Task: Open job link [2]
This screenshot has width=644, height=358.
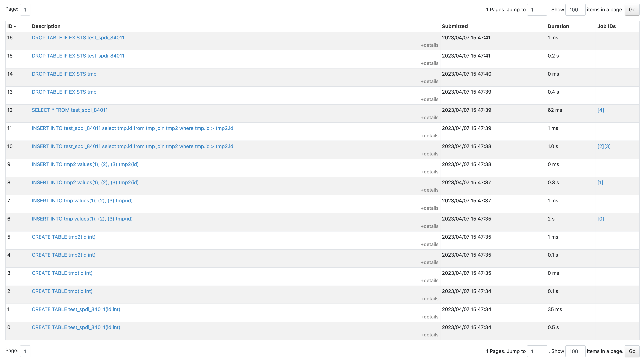Action: (x=600, y=146)
